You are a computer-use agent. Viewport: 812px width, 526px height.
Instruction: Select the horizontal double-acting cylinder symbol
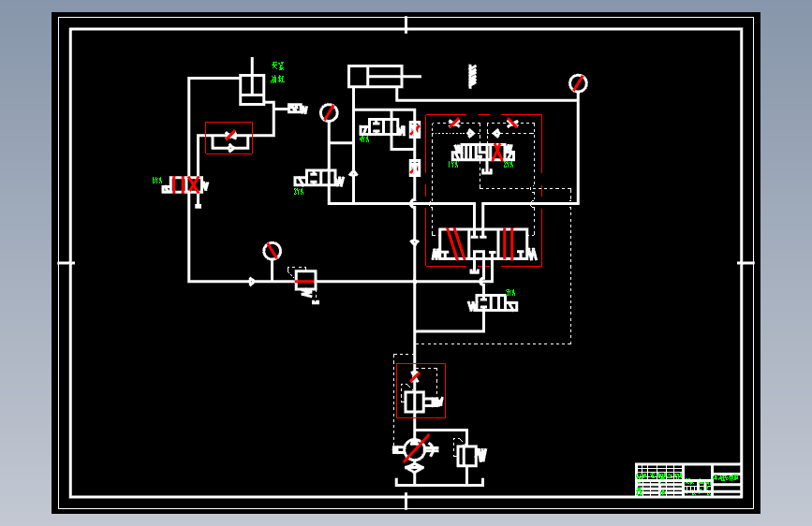coord(384,76)
